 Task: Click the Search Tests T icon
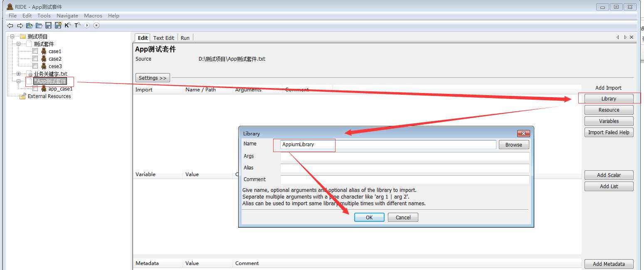tap(77, 25)
